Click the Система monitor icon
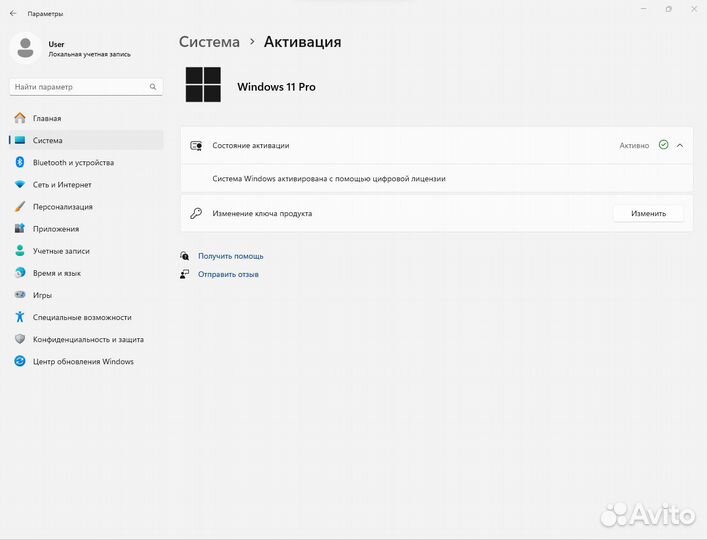 click(20, 140)
